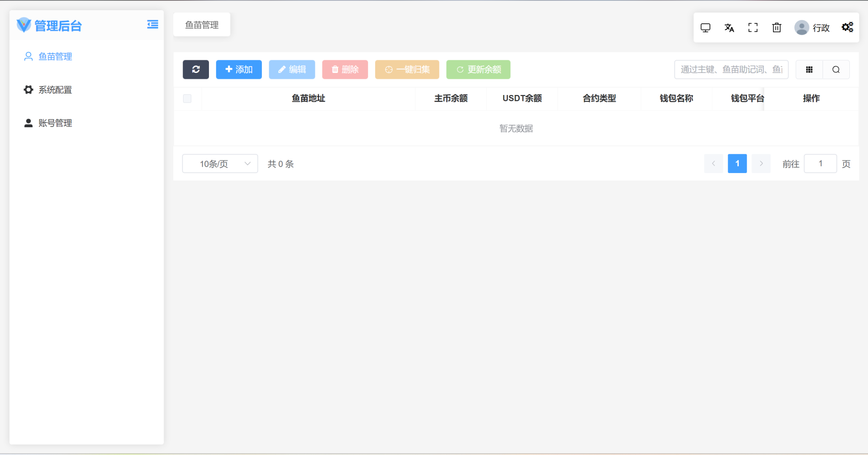Open column settings with the grid icon
Screen dimensions: 868x455
(x=809, y=69)
